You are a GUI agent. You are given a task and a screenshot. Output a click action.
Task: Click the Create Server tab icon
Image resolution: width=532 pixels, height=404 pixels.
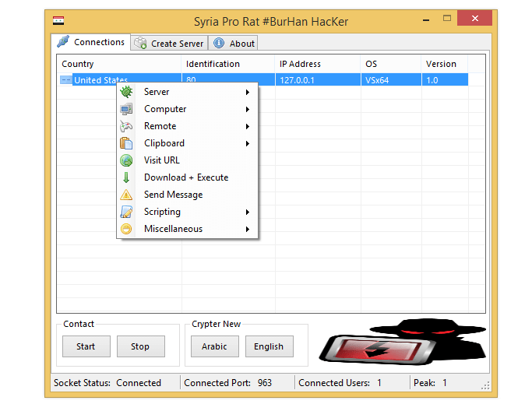pyautogui.click(x=141, y=44)
